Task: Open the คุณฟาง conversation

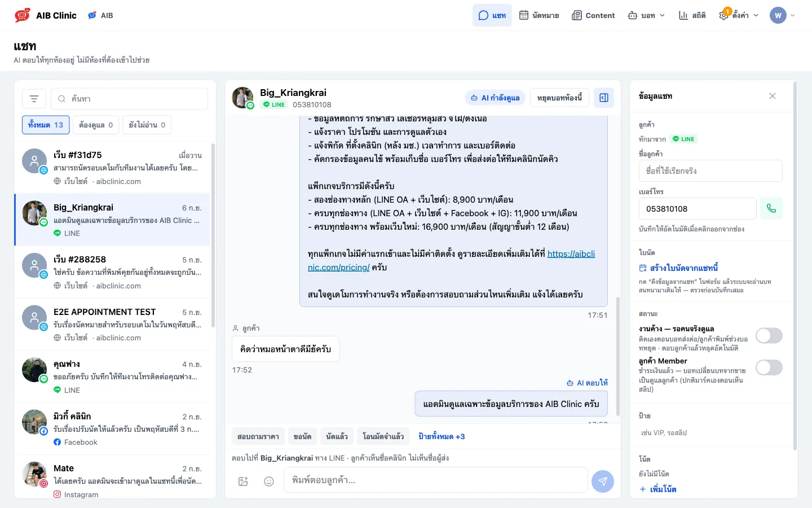Action: click(112, 376)
